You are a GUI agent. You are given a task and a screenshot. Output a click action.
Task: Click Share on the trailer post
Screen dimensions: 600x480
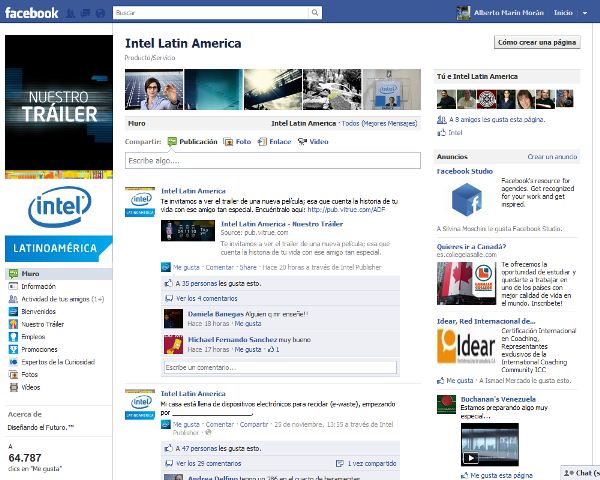248,268
